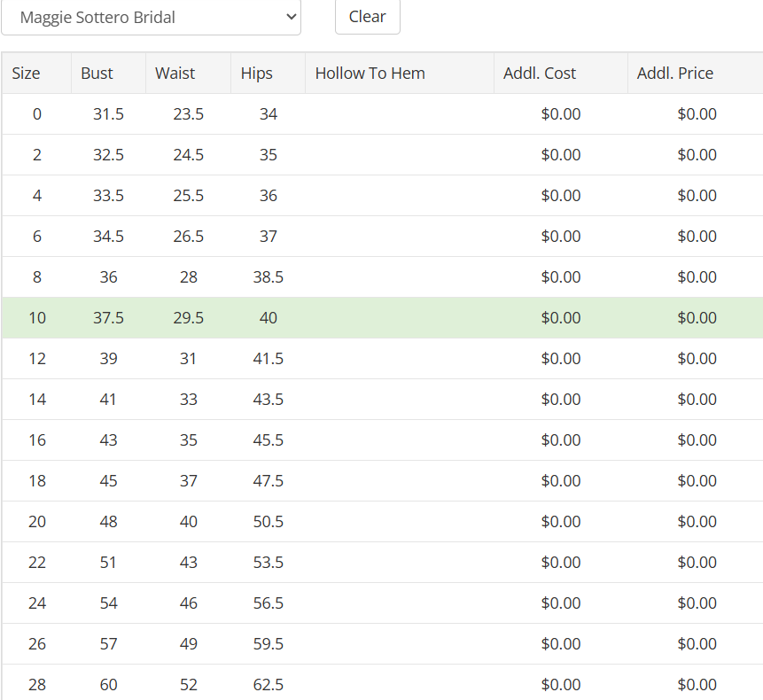This screenshot has width=763, height=700.
Task: Click the Hollow To Hem column header
Action: click(x=400, y=73)
